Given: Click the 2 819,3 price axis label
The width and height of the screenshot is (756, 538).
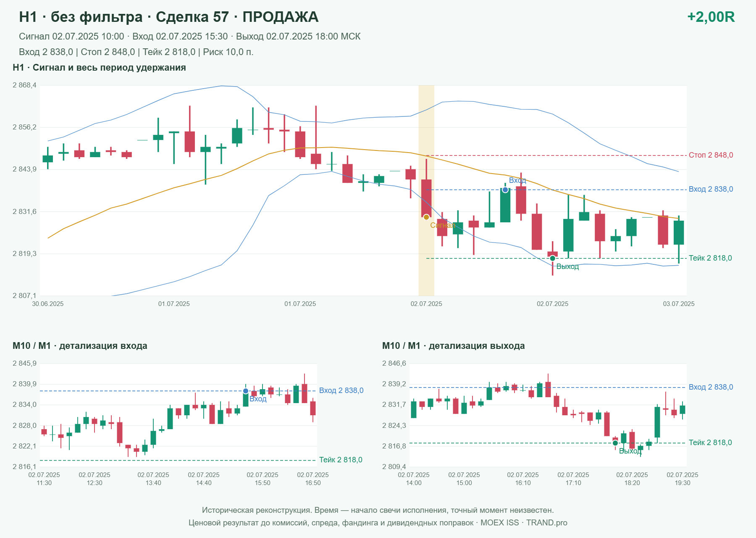Looking at the screenshot, I should point(24,253).
